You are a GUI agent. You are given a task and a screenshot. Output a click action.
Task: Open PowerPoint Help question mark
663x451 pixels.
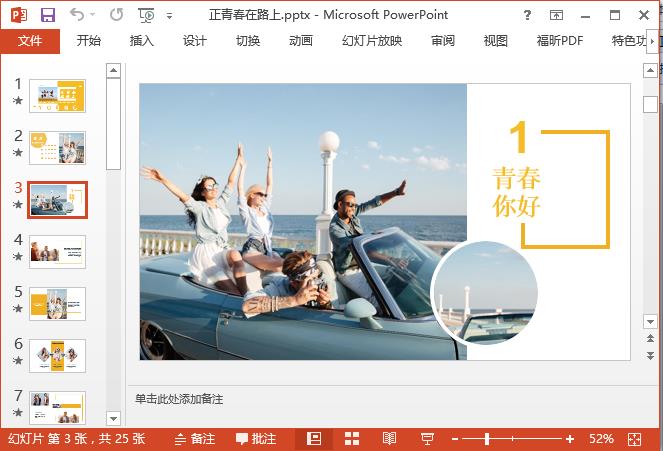point(528,15)
